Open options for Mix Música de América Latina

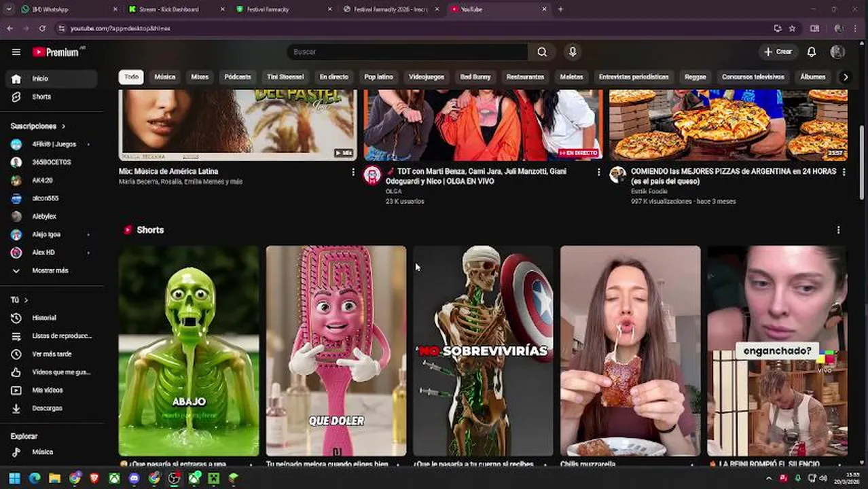pos(352,173)
